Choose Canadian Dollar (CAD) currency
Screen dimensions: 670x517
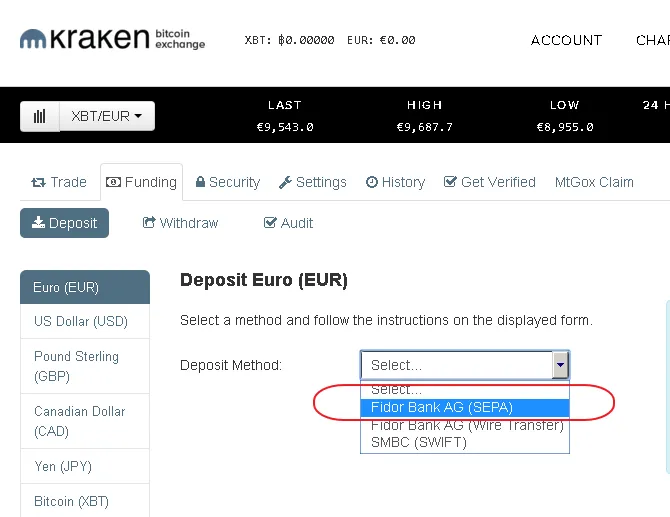[x=85, y=421]
